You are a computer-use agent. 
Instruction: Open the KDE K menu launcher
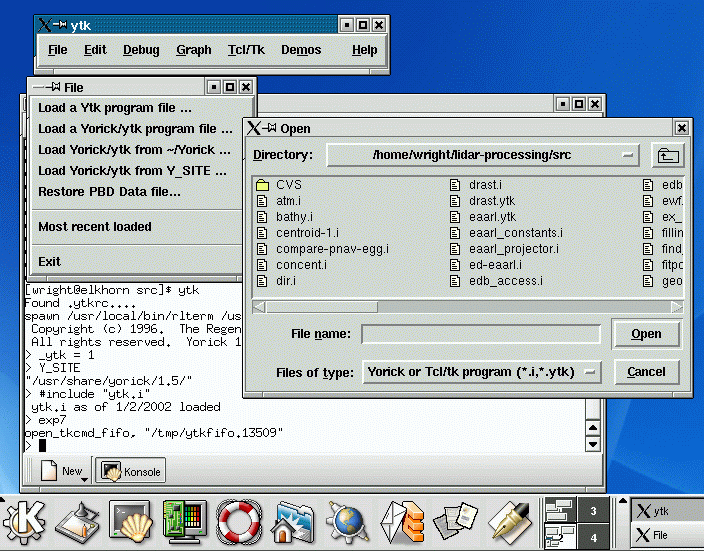pos(25,521)
